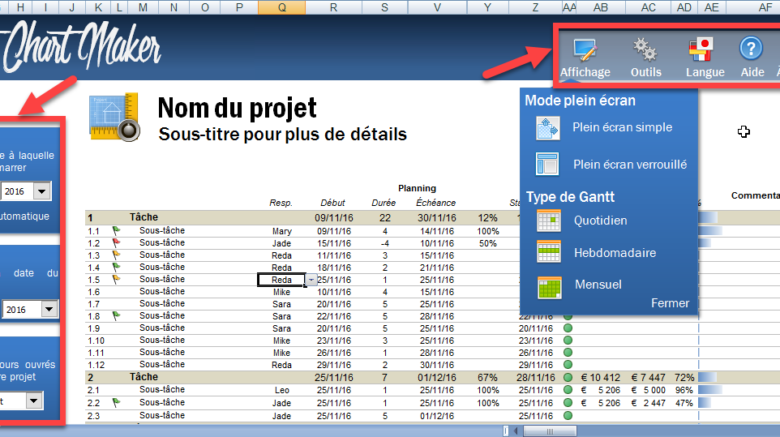The width and height of the screenshot is (780, 437).
Task: Open the top 2016 year dropdown
Action: [42, 190]
